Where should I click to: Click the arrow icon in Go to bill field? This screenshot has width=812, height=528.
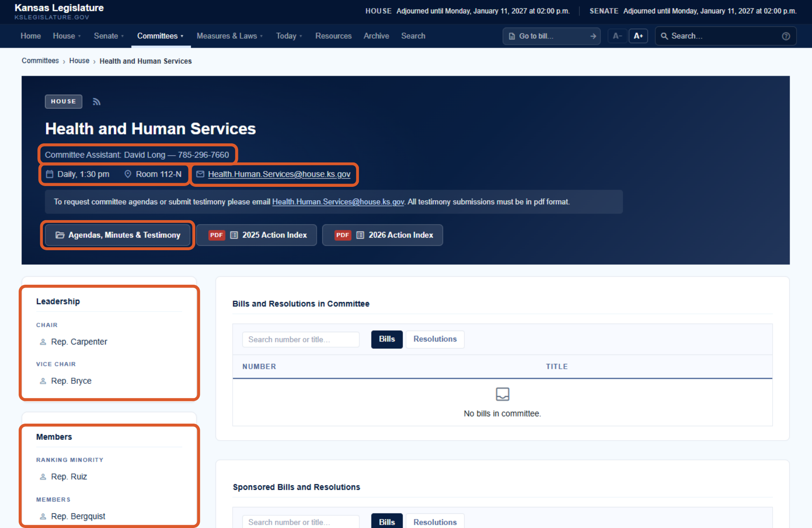tap(593, 36)
